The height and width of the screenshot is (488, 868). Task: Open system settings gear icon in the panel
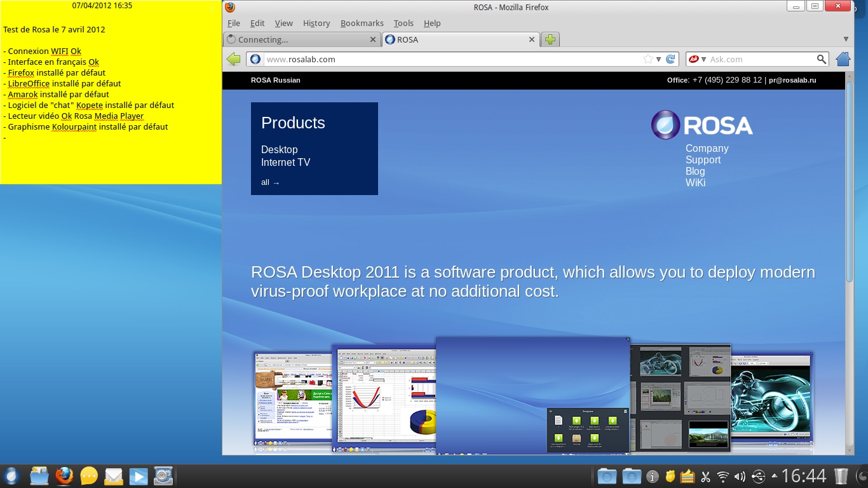point(163,476)
